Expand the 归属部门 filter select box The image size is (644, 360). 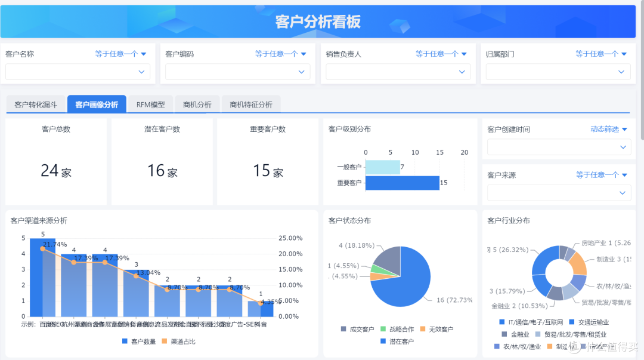(x=558, y=72)
